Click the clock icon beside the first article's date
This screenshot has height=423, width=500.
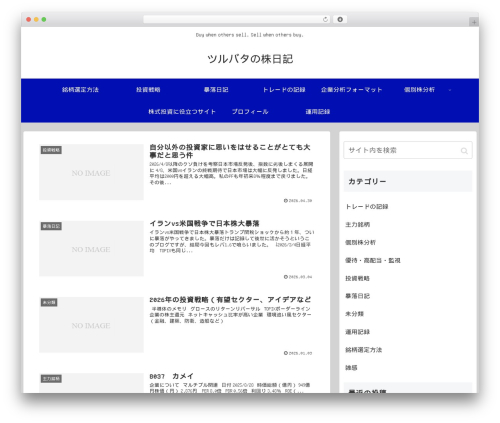tap(286, 201)
